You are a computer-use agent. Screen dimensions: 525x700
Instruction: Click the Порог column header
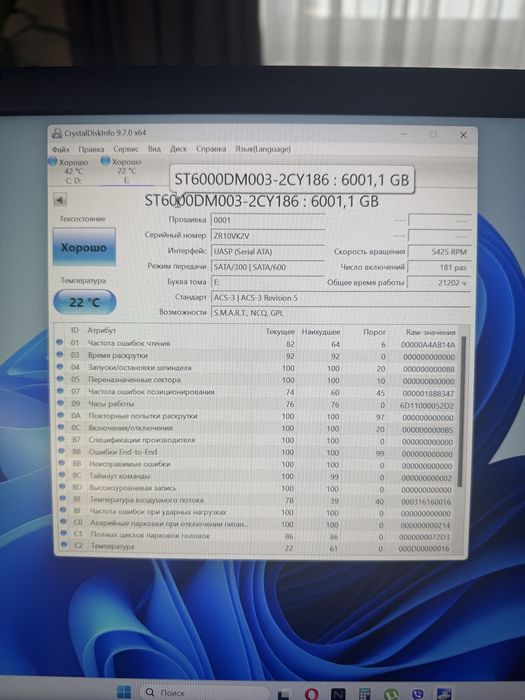click(x=374, y=332)
